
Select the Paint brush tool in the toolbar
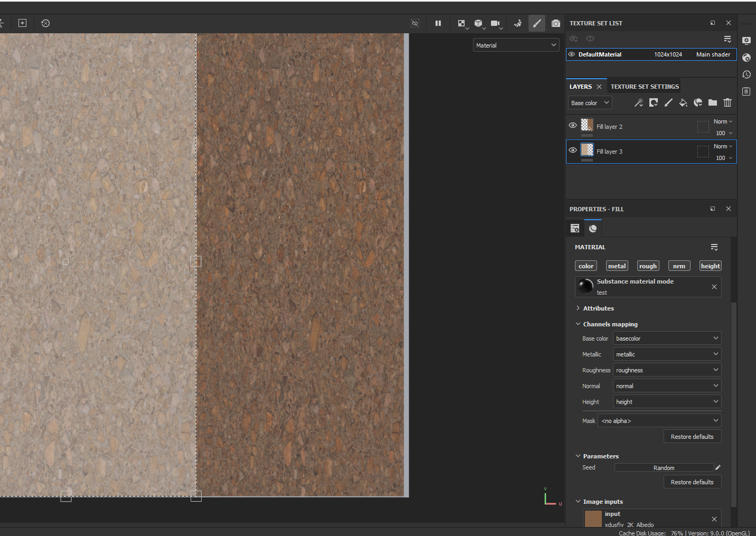pos(537,23)
